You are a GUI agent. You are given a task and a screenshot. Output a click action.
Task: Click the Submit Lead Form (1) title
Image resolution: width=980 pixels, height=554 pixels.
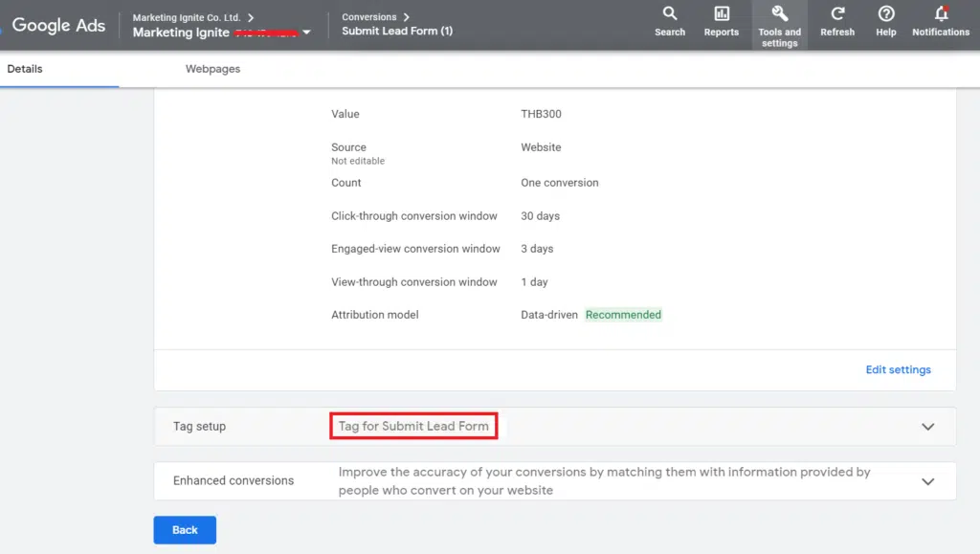pyautogui.click(x=397, y=32)
